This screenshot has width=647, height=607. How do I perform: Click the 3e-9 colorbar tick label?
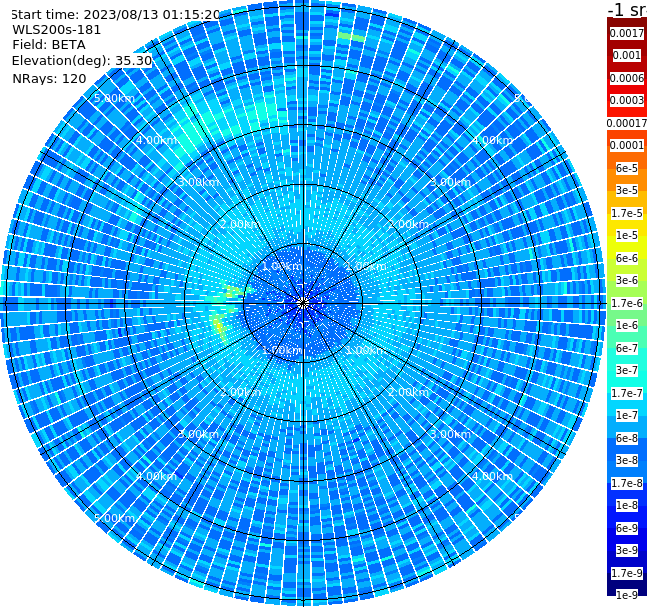tap(627, 550)
